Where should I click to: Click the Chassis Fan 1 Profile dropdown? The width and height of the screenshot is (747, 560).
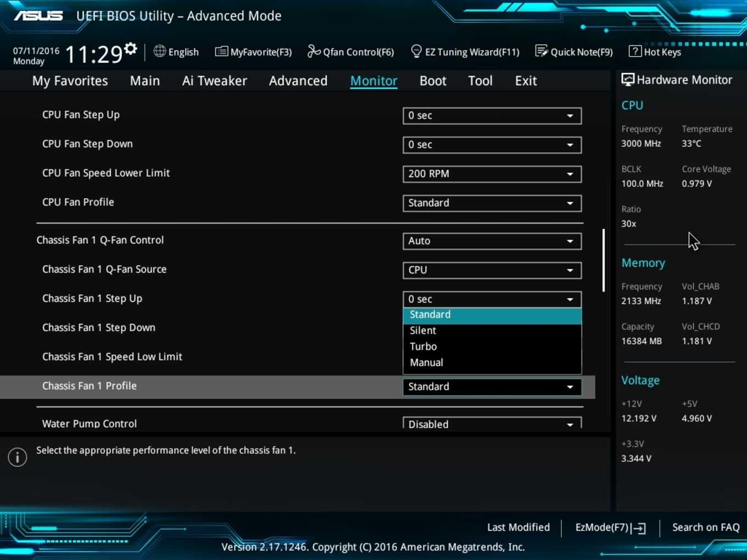(x=492, y=387)
